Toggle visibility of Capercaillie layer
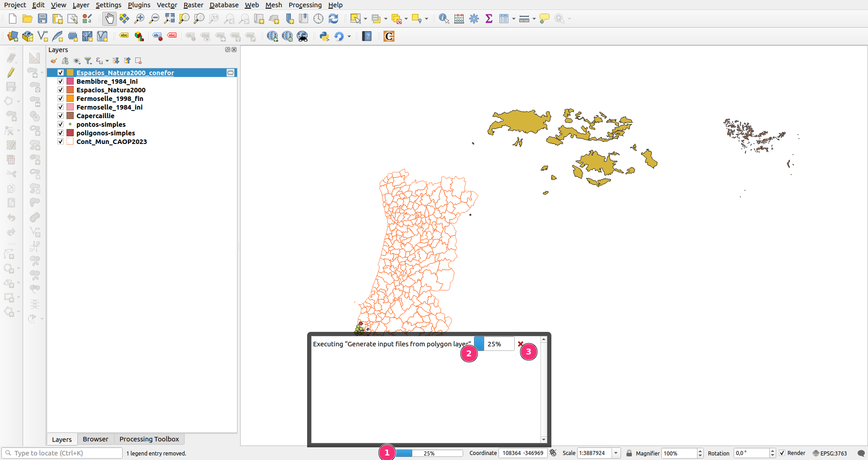The image size is (868, 460). pyautogui.click(x=60, y=115)
